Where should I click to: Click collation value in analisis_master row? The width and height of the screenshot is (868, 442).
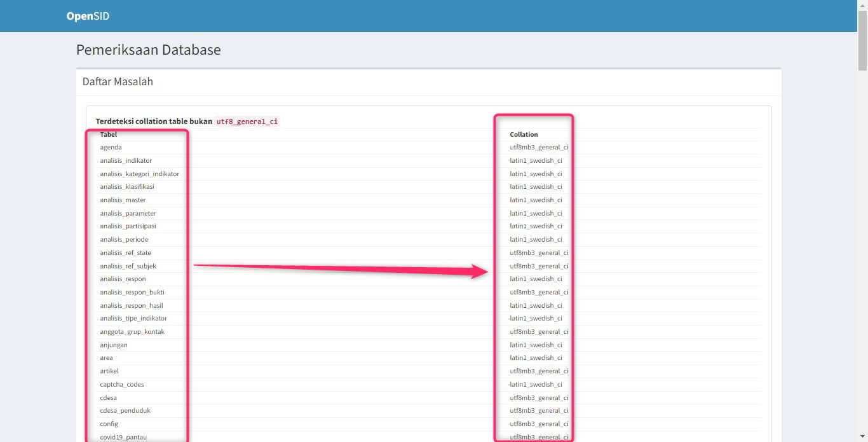coord(536,200)
